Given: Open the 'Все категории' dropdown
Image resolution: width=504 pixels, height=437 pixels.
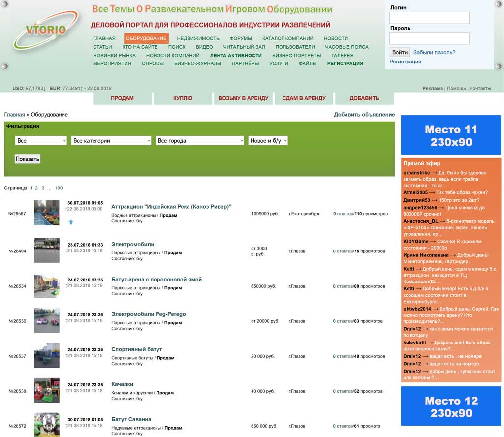Looking at the screenshot, I should [111, 141].
